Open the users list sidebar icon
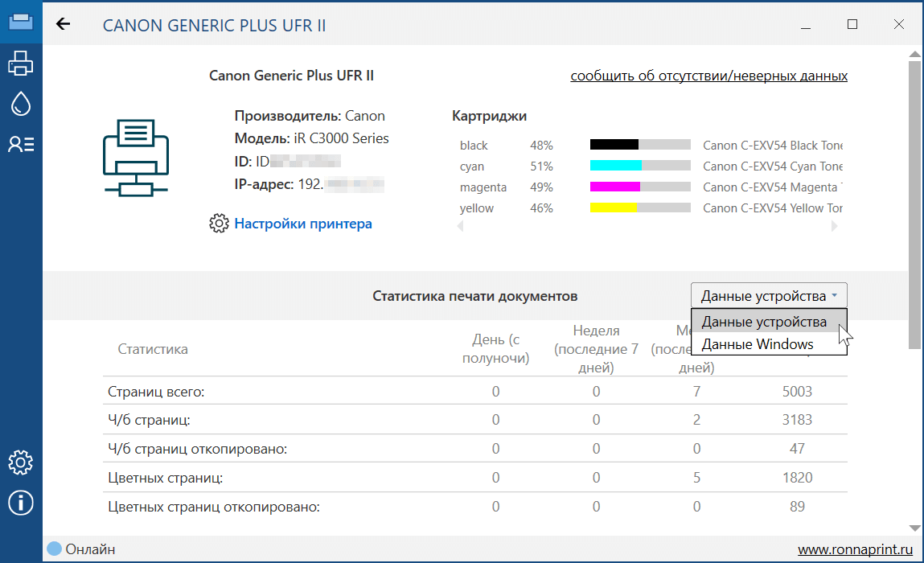Screen dimensions: 924x563 tap(21, 144)
